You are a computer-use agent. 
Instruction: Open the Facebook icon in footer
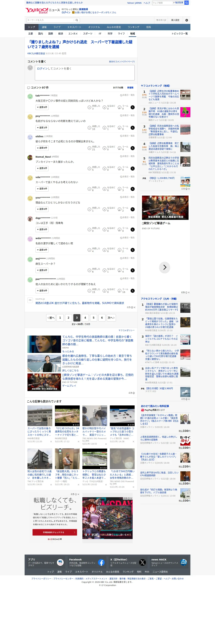(x=101, y=562)
